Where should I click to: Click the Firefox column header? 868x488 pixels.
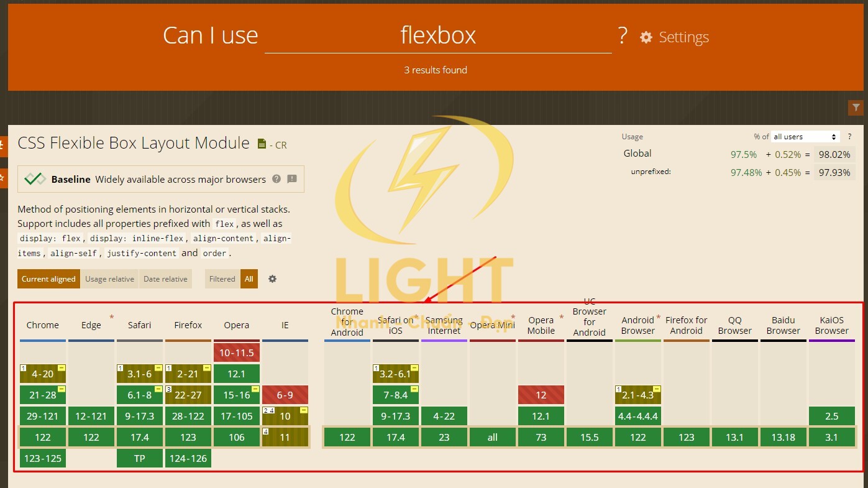188,325
